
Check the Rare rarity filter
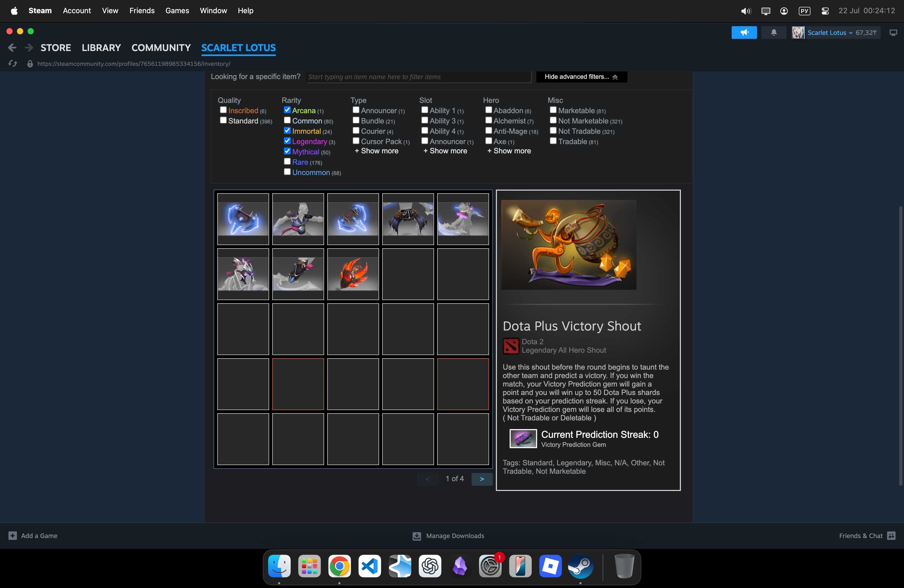(x=287, y=162)
